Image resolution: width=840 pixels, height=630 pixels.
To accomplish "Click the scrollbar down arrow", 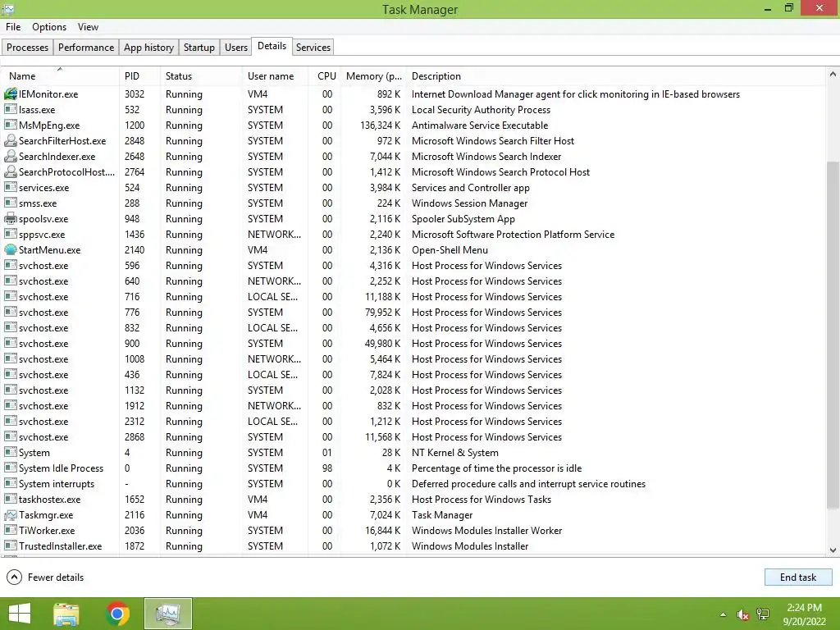I will pos(833,550).
